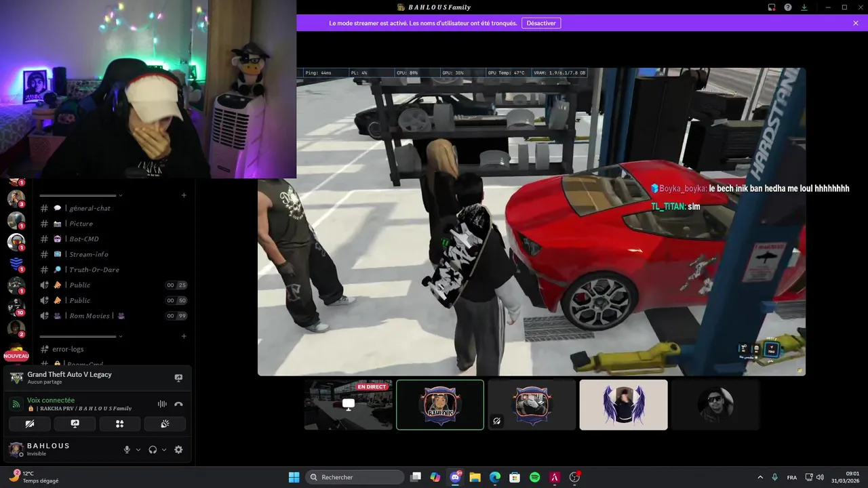The height and width of the screenshot is (488, 868).
Task: Open the blue stacked-layers server icon
Action: [16, 264]
